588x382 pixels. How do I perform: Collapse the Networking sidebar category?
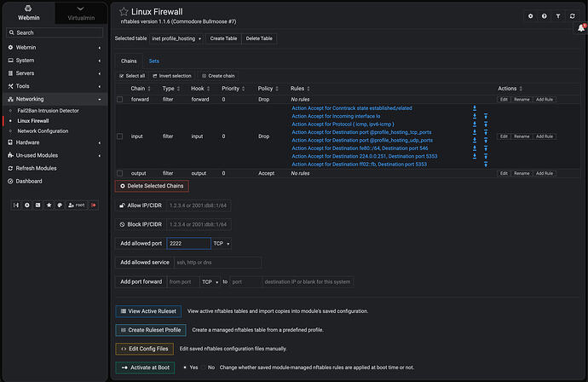pos(55,99)
